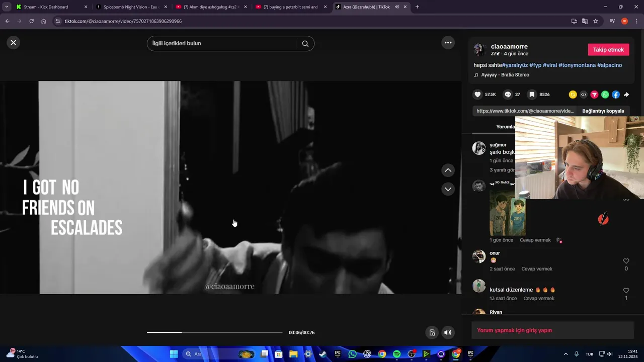This screenshot has height=362, width=644.
Task: Open a new browser tab
Action: pos(417,7)
